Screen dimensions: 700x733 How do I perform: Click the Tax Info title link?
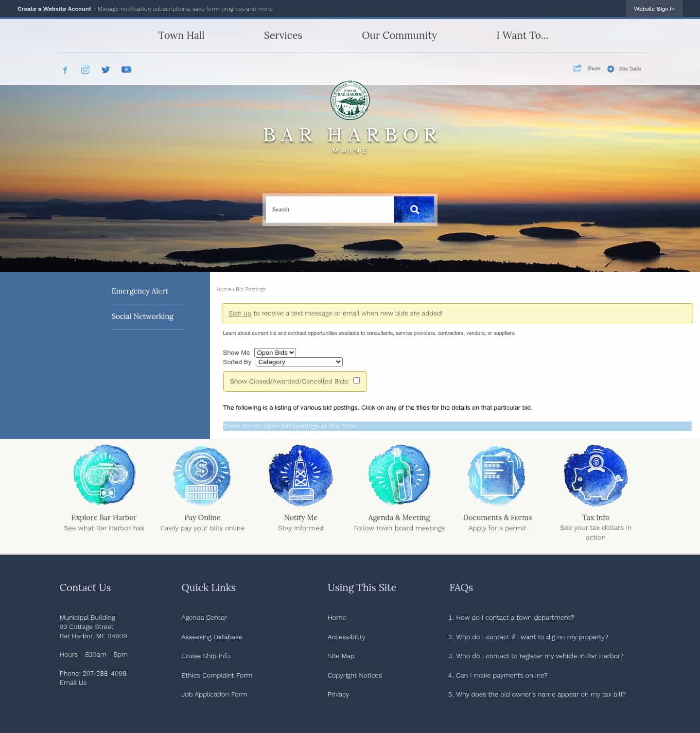click(595, 517)
